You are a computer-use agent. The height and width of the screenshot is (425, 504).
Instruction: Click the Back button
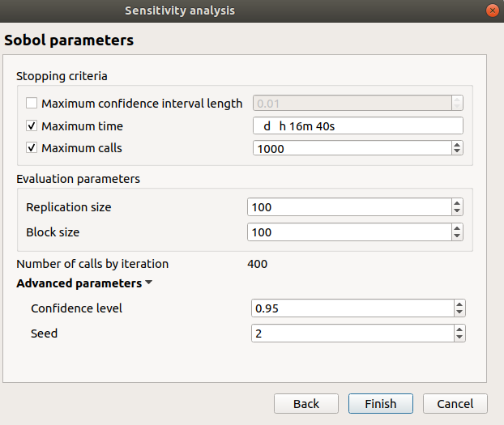305,404
